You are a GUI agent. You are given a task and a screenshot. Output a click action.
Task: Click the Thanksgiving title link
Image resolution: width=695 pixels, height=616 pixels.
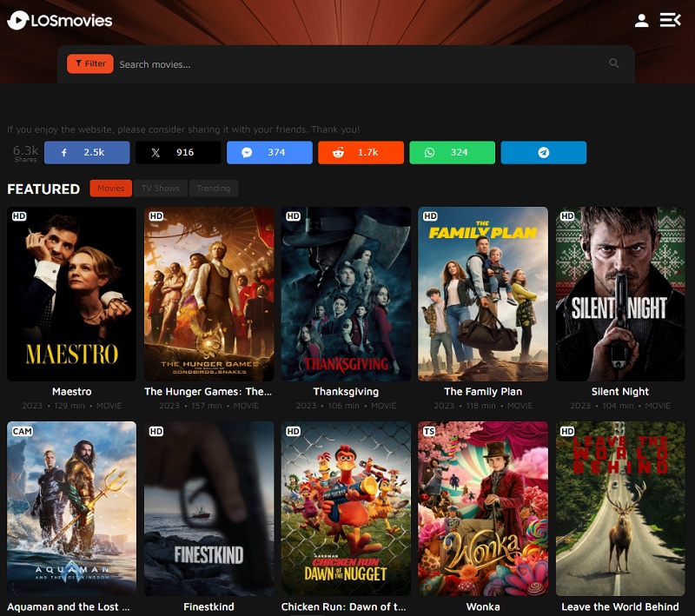pos(346,392)
